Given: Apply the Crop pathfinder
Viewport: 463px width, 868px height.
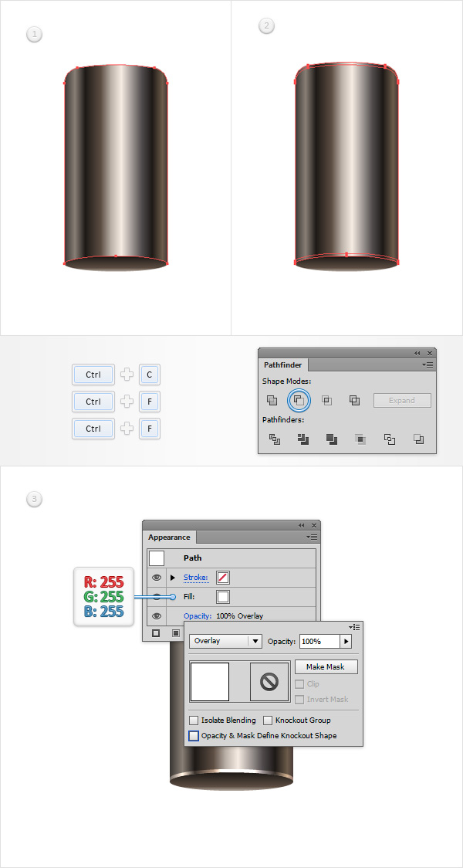Looking at the screenshot, I should [360, 439].
